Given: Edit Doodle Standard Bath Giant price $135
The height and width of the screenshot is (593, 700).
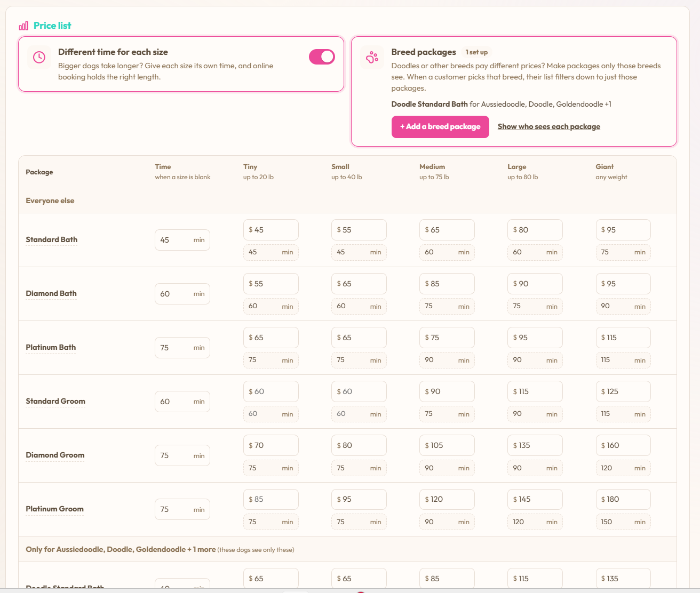Looking at the screenshot, I should coord(623,578).
